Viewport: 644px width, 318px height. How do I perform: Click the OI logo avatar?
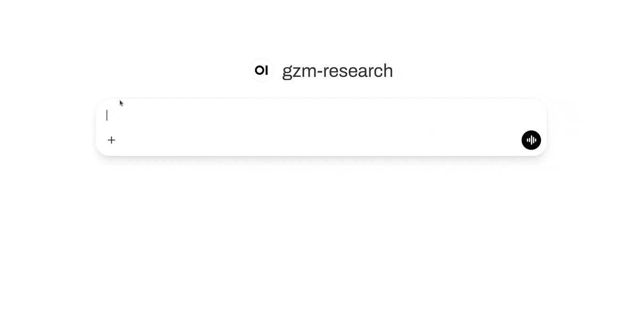pos(262,70)
